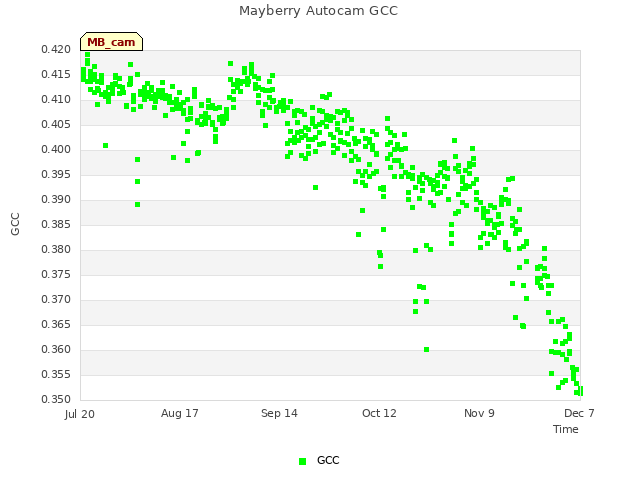Screen dimensions: 640x480
Task: Click the 0.365 y-axis tick label
Action: pyautogui.click(x=56, y=324)
